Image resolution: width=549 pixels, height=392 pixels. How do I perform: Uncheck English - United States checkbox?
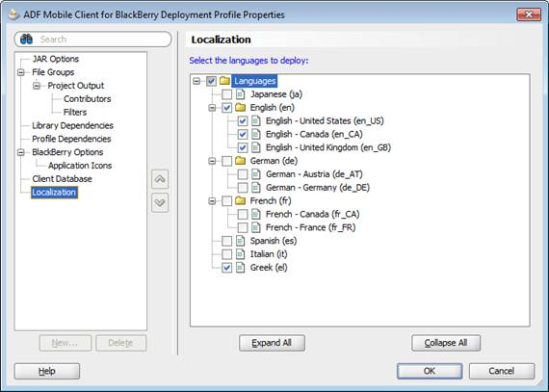click(x=243, y=121)
